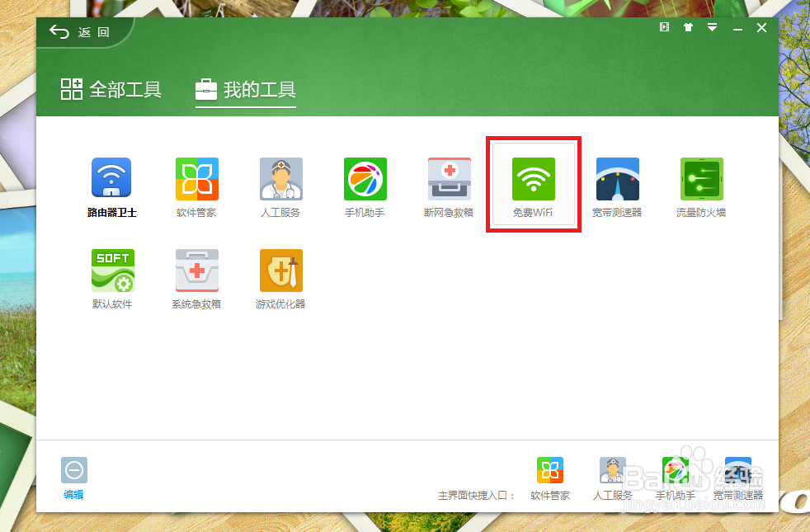Minimize the tools window
810x532 pixels.
tap(737, 28)
